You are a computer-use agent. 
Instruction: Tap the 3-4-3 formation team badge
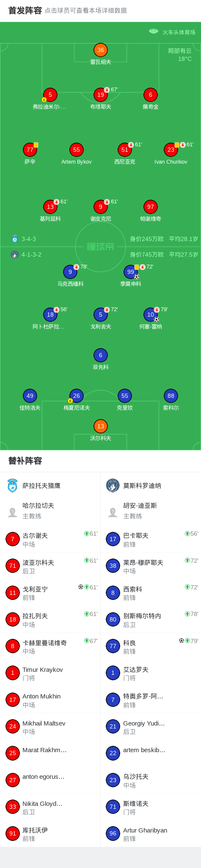click(x=15, y=239)
